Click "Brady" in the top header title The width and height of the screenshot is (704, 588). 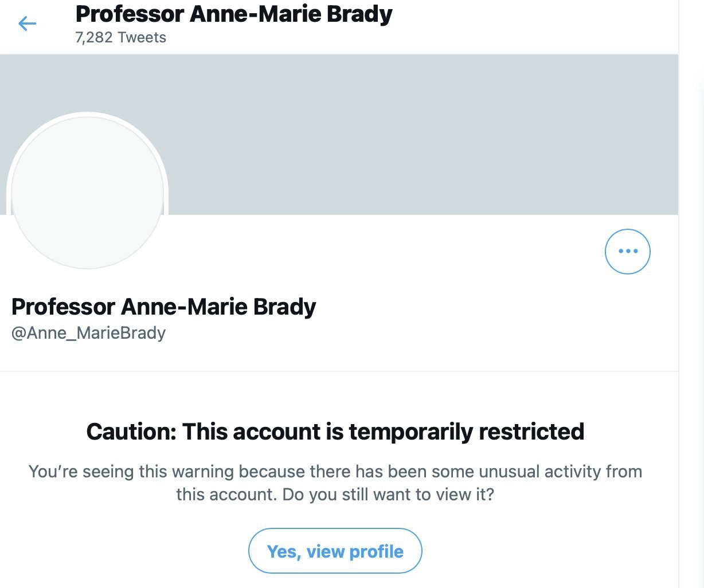pyautogui.click(x=359, y=14)
